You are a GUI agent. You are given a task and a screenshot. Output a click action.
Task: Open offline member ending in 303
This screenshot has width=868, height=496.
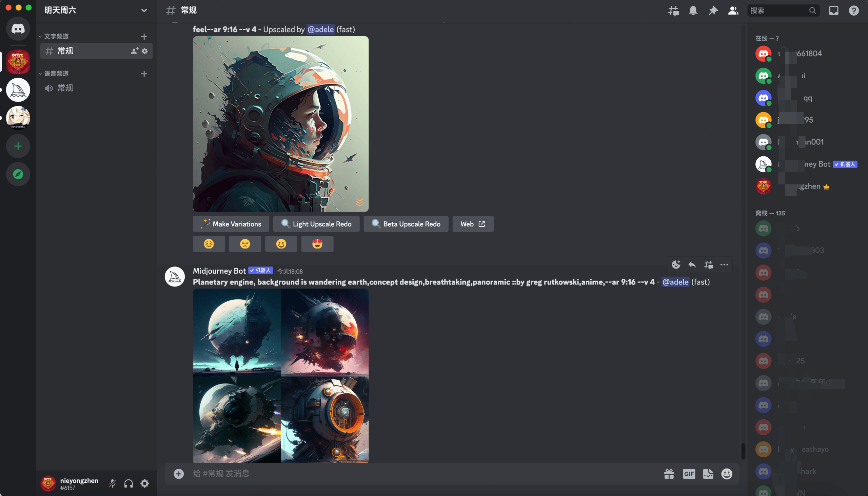(x=806, y=251)
